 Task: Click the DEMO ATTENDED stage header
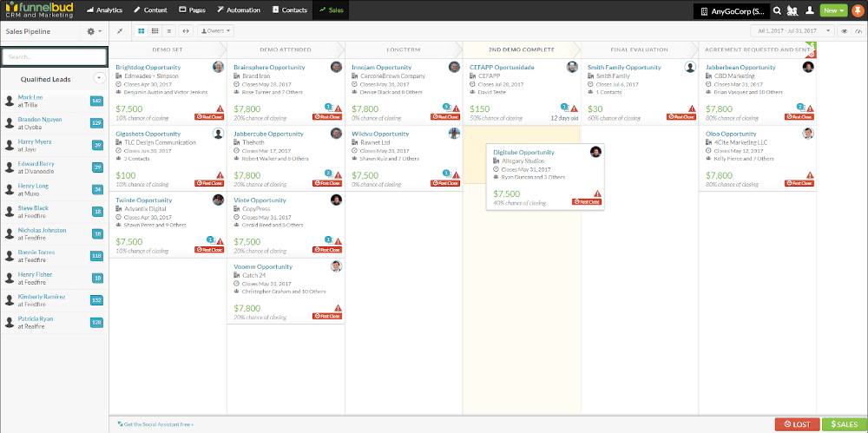(286, 49)
